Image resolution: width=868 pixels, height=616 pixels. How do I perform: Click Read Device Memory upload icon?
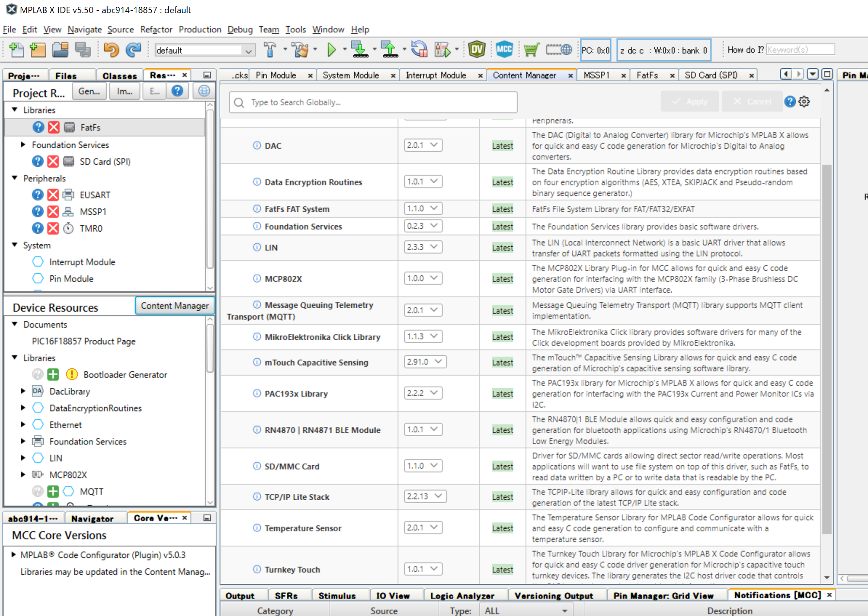390,49
